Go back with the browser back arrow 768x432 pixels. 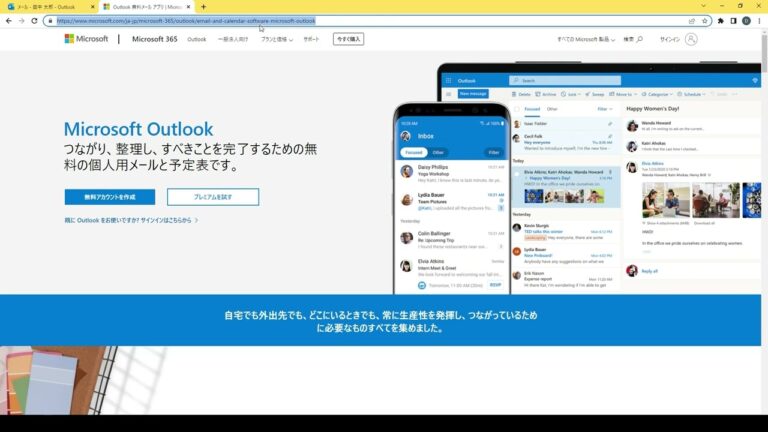(x=9, y=21)
